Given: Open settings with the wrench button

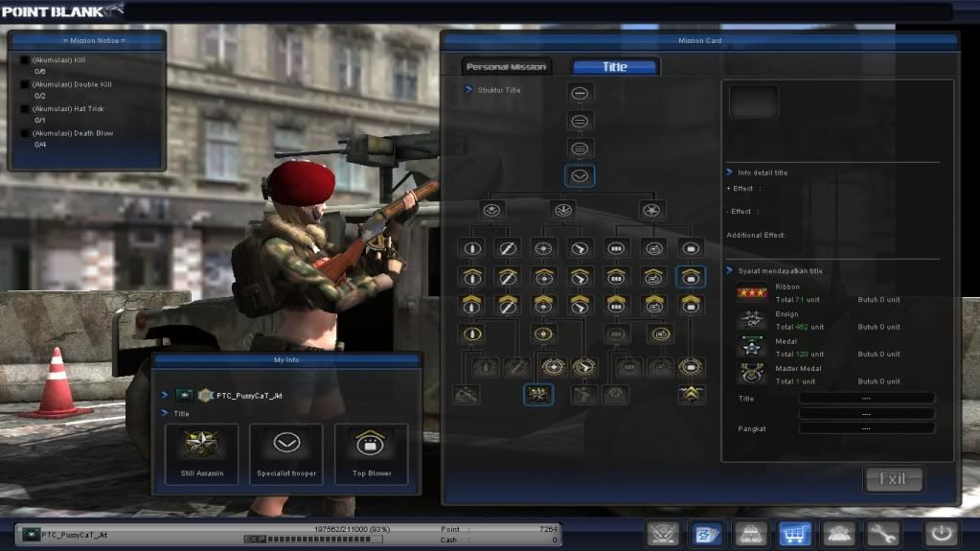Looking at the screenshot, I should click(882, 534).
